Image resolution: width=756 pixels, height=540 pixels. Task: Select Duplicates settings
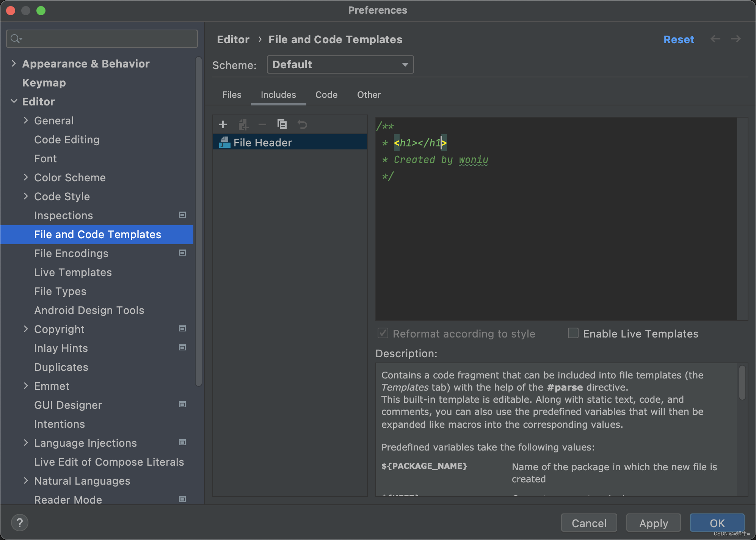(61, 367)
